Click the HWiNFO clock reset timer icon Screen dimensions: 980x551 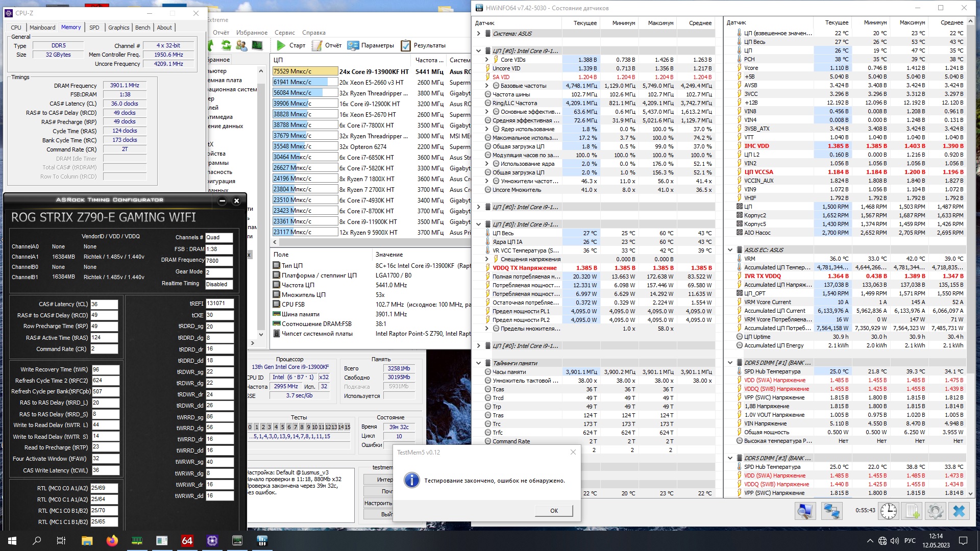click(888, 511)
